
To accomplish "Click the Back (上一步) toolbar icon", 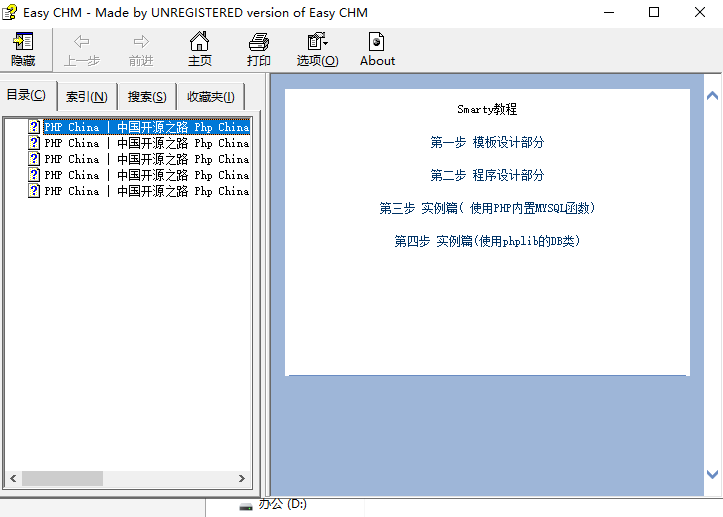I will pos(82,49).
